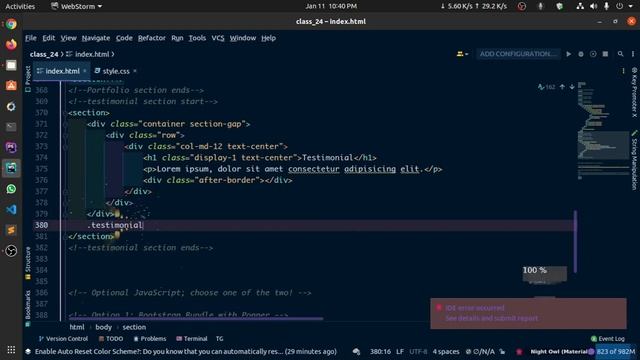
Task: Open the tab bar options three-dots menu
Action: pyautogui.click(x=623, y=71)
